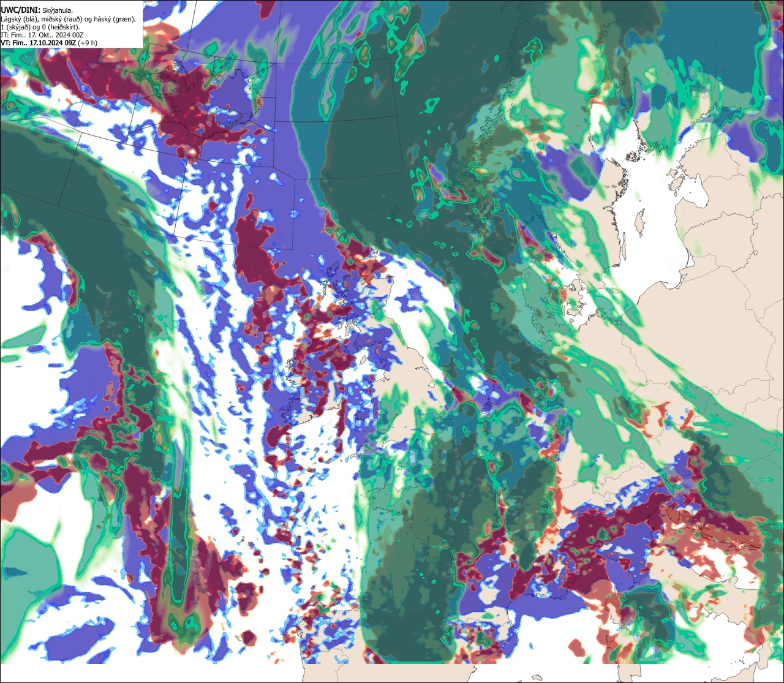Click the "1 (skýjað) og 0 (heiðskírt)." line

pos(40,27)
